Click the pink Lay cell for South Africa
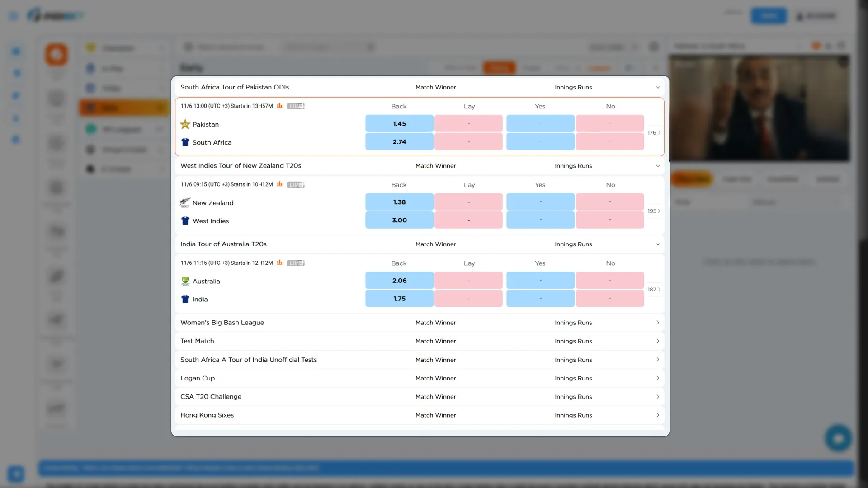This screenshot has height=488, width=868. pos(468,142)
